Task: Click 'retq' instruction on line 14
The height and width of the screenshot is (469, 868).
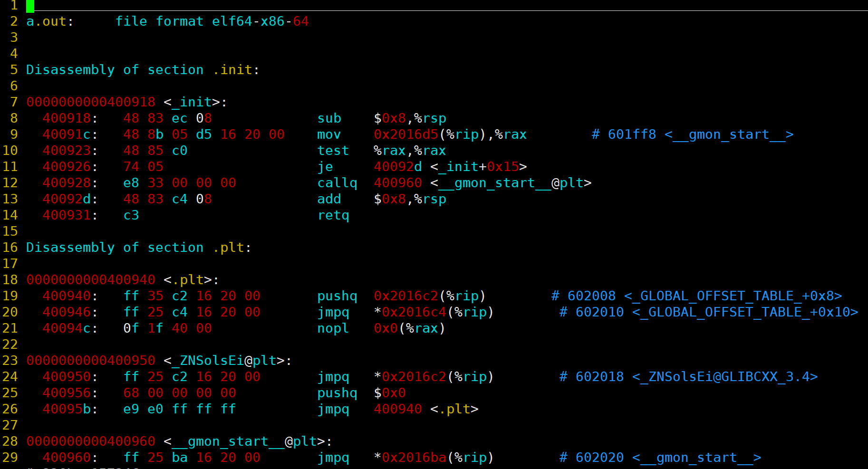Action: 333,215
